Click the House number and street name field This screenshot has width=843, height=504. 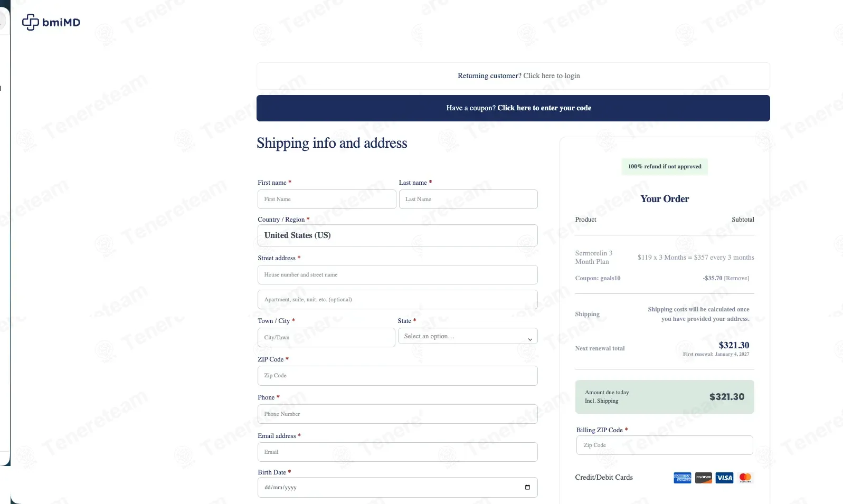[397, 274]
